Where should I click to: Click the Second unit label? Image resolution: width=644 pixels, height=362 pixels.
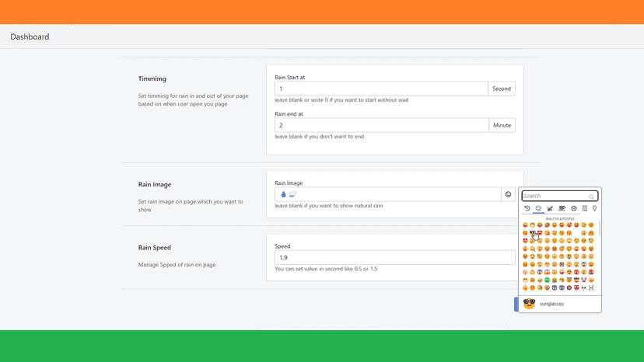point(502,89)
